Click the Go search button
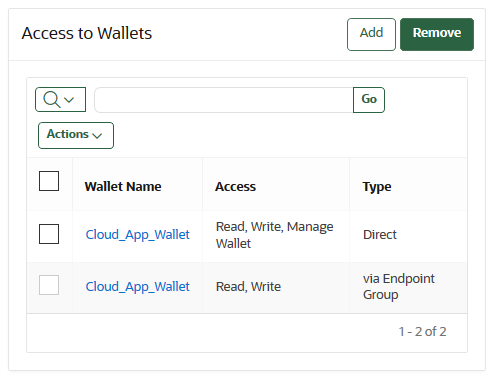Screen dimensions: 493x380 [x=369, y=100]
